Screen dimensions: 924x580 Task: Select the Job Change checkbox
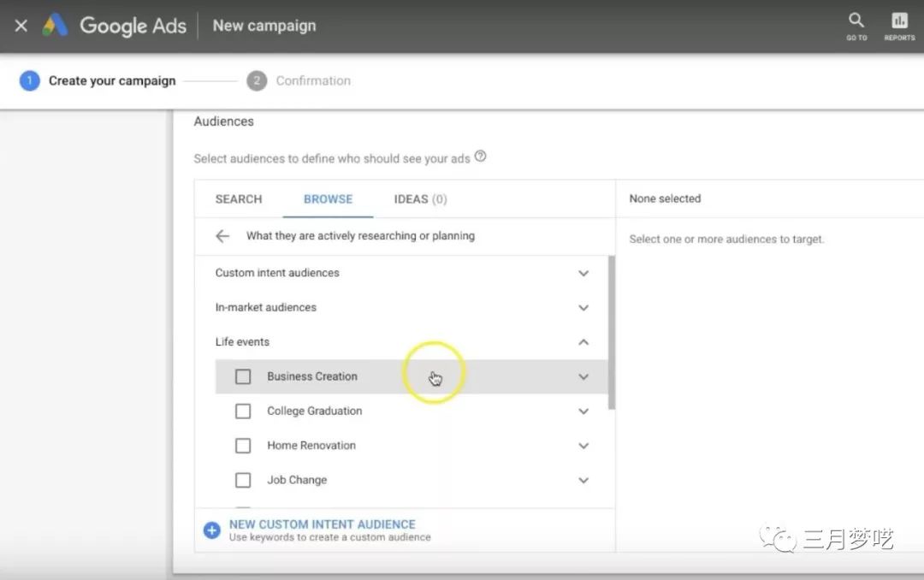(x=243, y=480)
